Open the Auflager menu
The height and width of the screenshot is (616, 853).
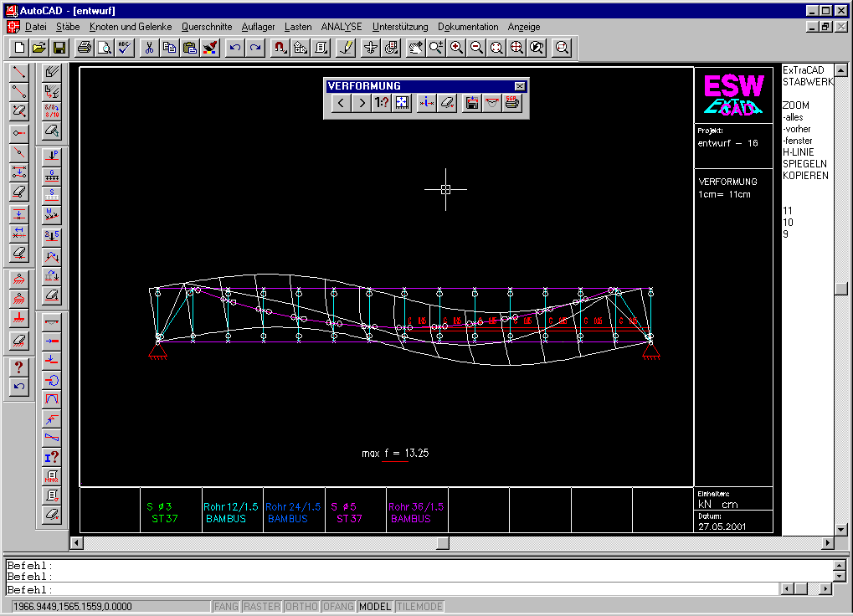tap(259, 27)
